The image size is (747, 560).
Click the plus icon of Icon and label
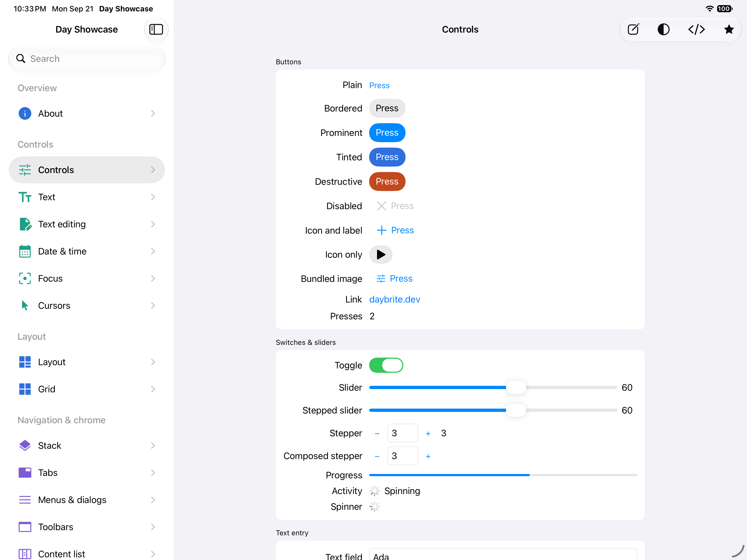click(x=381, y=230)
